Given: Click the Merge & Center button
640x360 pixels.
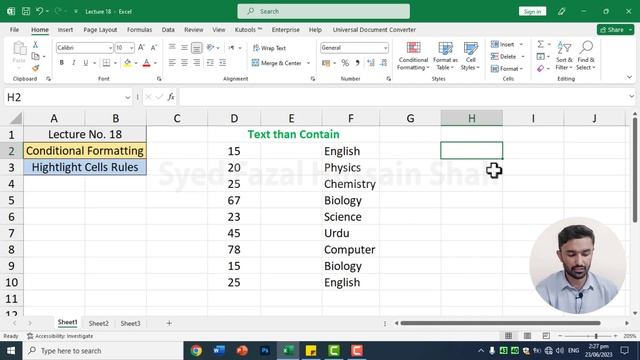Looking at the screenshot, I should tap(277, 63).
